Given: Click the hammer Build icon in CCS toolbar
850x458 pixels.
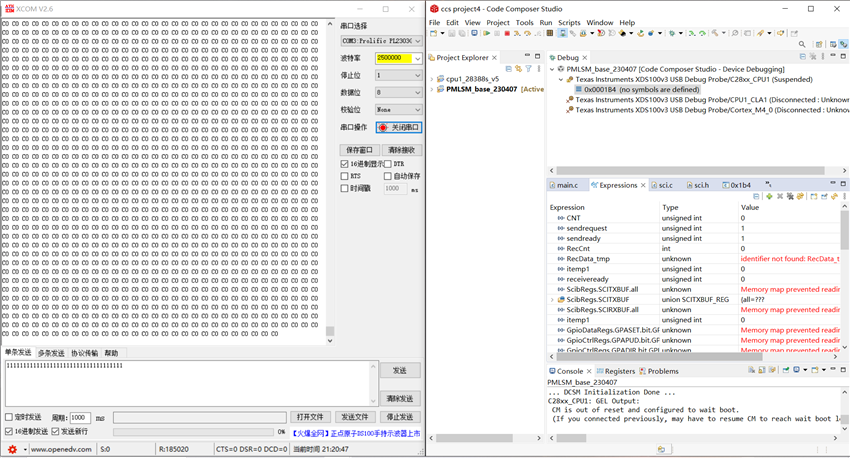Looking at the screenshot, I should pos(716,33).
